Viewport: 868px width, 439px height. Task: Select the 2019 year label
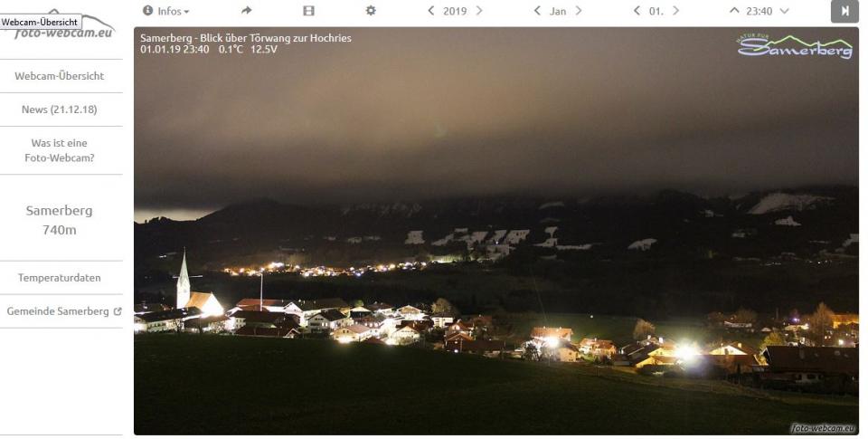[455, 11]
